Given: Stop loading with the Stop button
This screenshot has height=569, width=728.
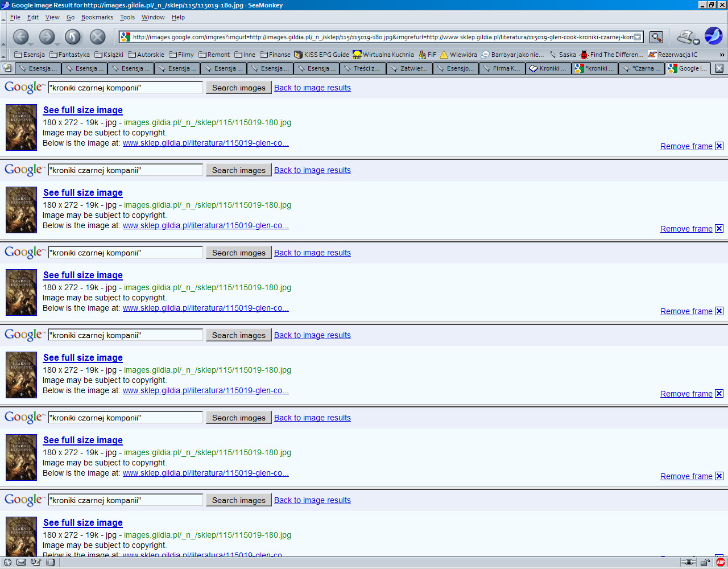Looking at the screenshot, I should point(98,37).
